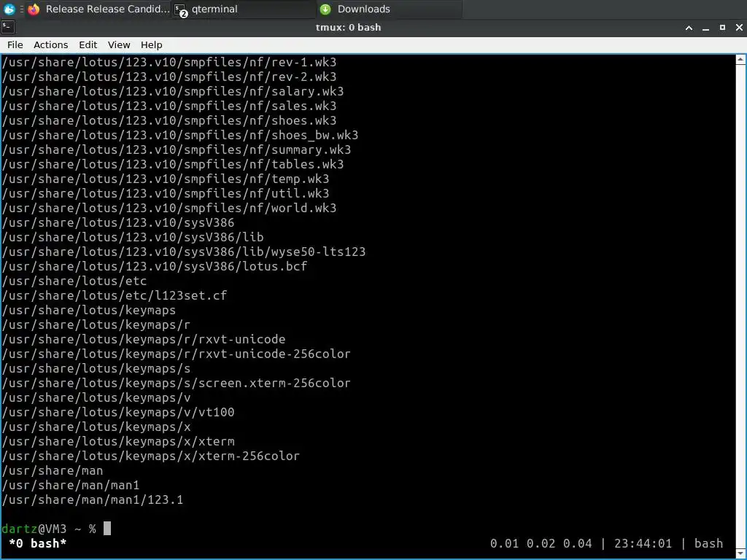This screenshot has width=747, height=560.
Task: Click the line /usr/share/lotus/keymaps
Action: (x=88, y=310)
